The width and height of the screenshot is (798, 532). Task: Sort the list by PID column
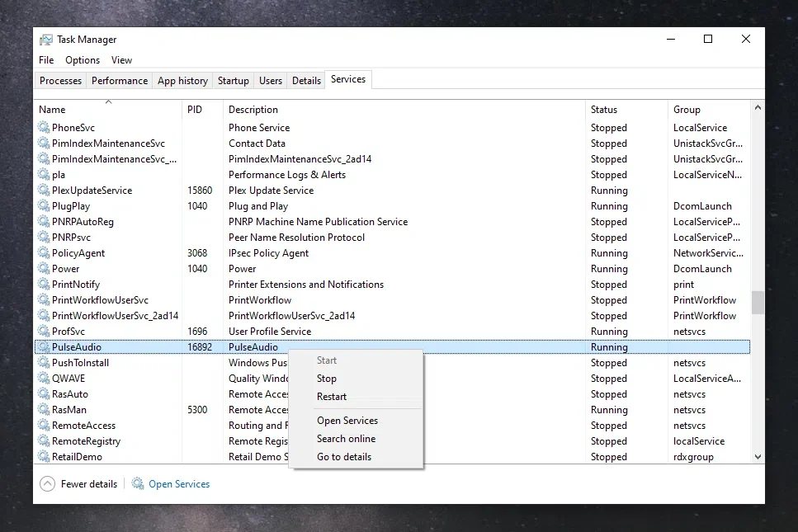point(195,110)
